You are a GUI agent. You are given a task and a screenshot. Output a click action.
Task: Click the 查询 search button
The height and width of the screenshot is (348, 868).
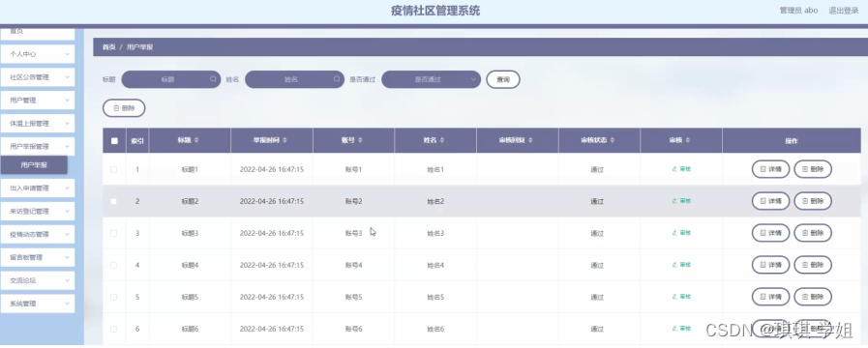(502, 79)
